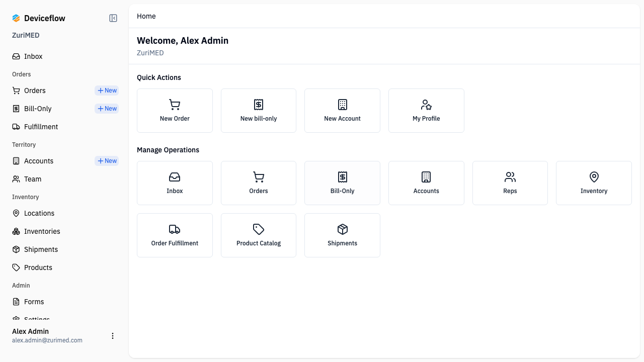Image resolution: width=644 pixels, height=362 pixels.
Task: Select the Products tag icon in sidebar
Action: [16, 267]
